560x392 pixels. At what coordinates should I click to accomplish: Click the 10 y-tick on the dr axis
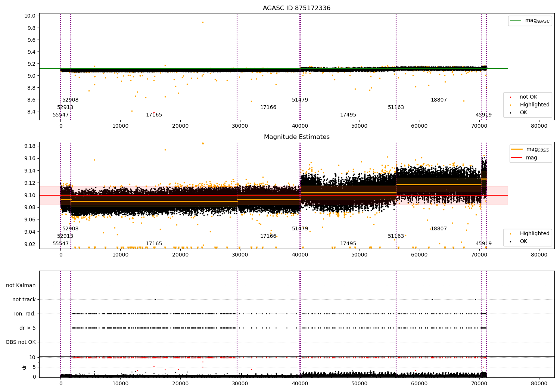pyautogui.click(x=32, y=357)
